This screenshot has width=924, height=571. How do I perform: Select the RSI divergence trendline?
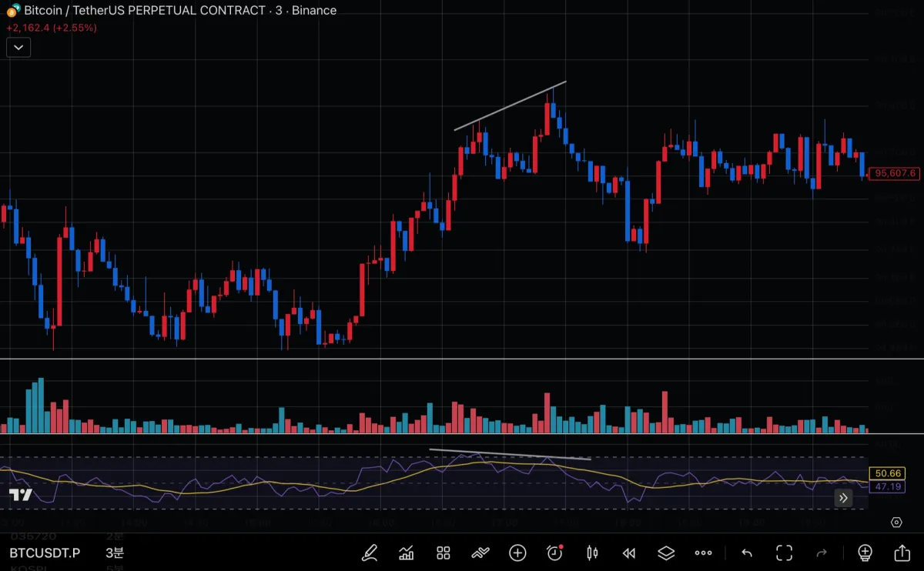pyautogui.click(x=510, y=454)
